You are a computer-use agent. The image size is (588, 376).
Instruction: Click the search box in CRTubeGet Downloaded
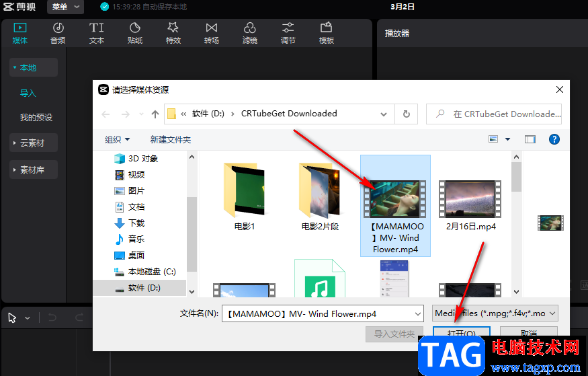click(494, 114)
